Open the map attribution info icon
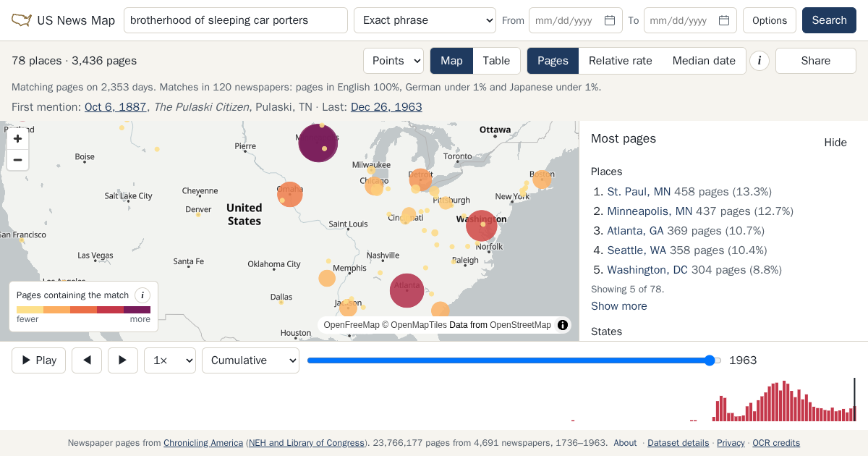This screenshot has width=868, height=456. click(x=563, y=325)
